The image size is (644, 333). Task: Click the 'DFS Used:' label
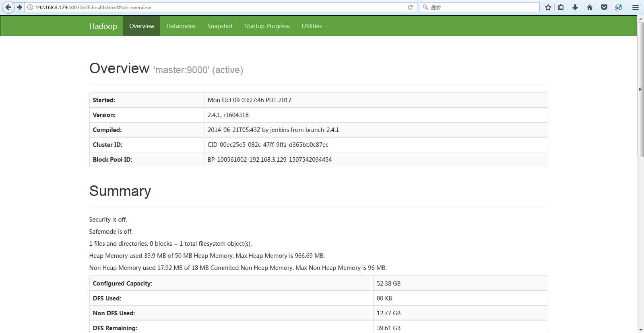(x=107, y=298)
